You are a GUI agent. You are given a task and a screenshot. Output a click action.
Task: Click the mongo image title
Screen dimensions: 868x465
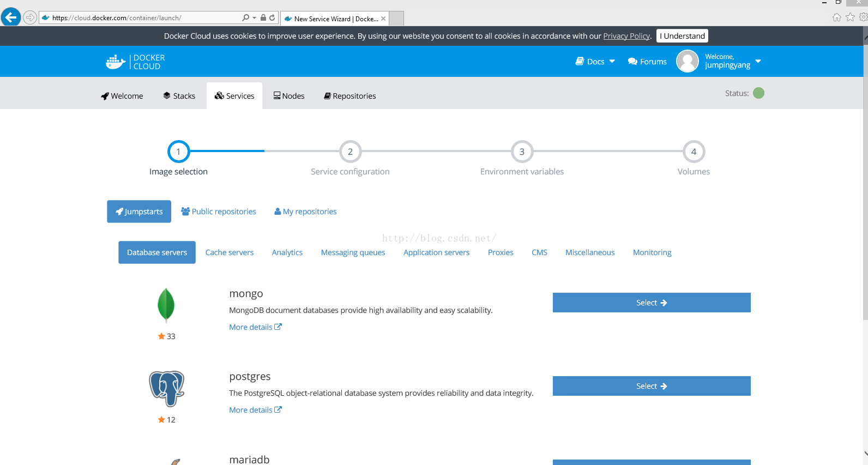pyautogui.click(x=246, y=294)
